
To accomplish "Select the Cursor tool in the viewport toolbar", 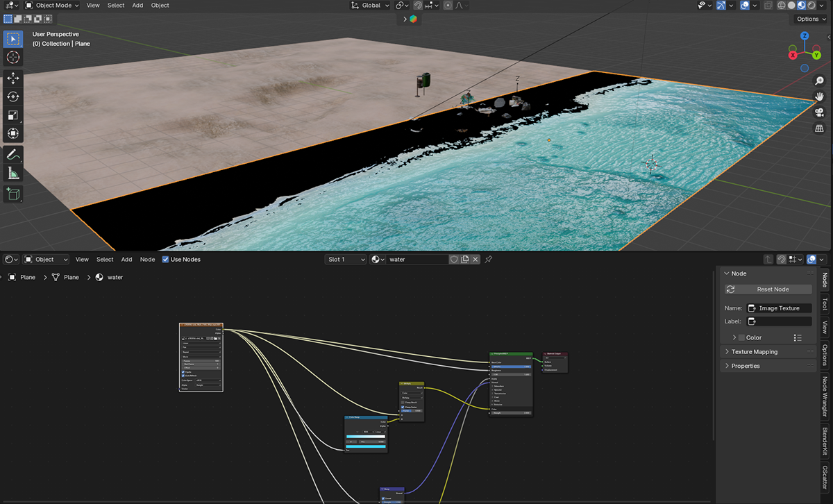I will coord(13,58).
